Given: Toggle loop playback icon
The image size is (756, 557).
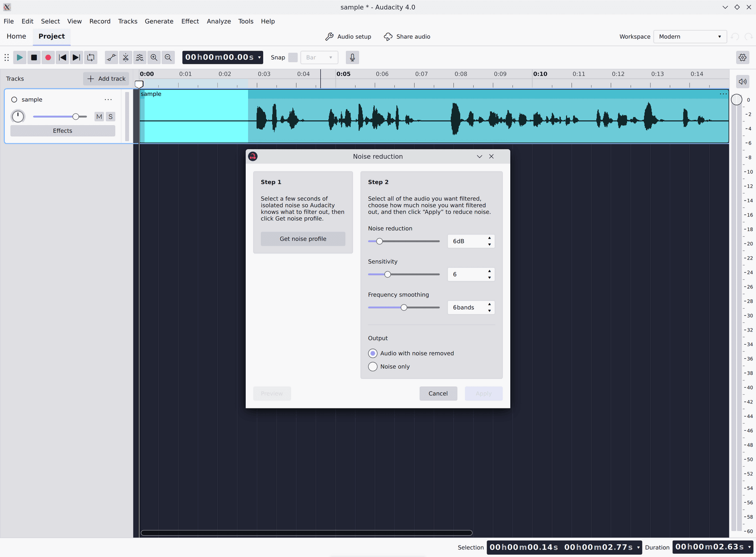Looking at the screenshot, I should [91, 58].
